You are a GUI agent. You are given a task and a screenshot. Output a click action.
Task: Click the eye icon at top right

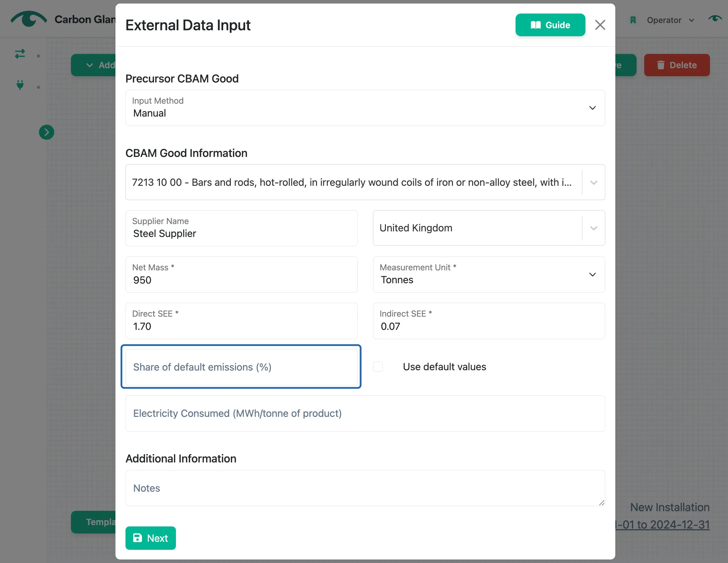point(715,19)
